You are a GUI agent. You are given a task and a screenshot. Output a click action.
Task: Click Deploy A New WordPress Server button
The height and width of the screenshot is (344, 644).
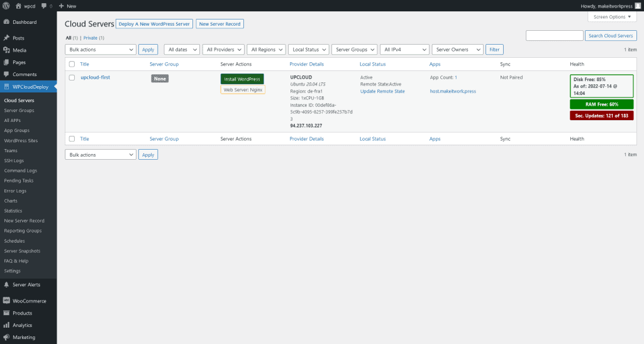click(x=155, y=24)
